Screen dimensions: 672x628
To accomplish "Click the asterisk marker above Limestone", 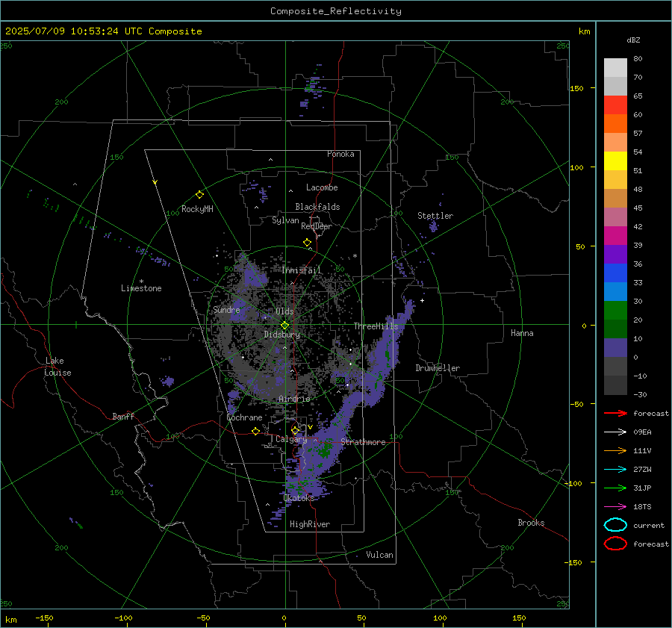I will tap(141, 282).
